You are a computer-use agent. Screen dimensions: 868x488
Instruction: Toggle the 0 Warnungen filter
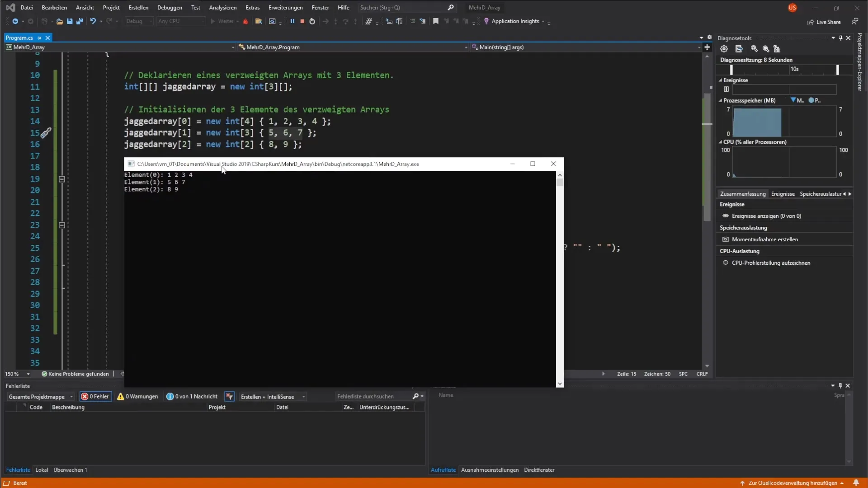137,396
